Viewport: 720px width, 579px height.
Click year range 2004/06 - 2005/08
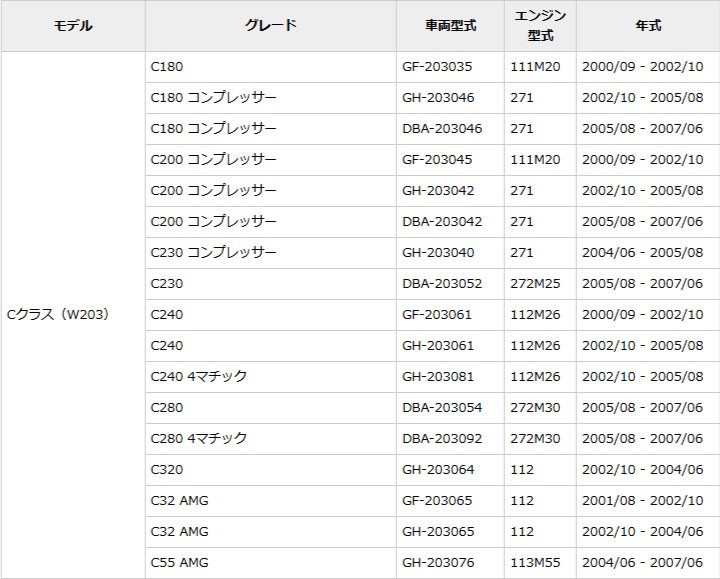(643, 253)
